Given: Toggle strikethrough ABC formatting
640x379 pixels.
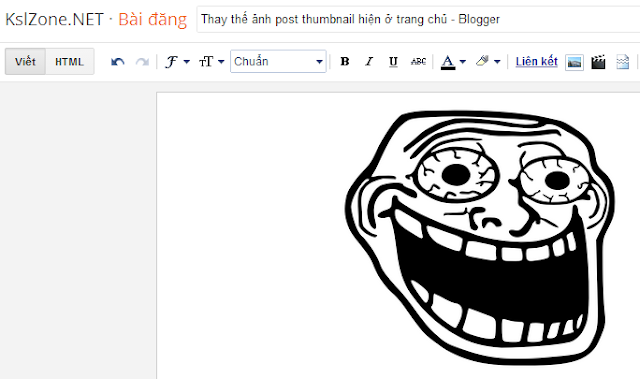Looking at the screenshot, I should pos(418,62).
